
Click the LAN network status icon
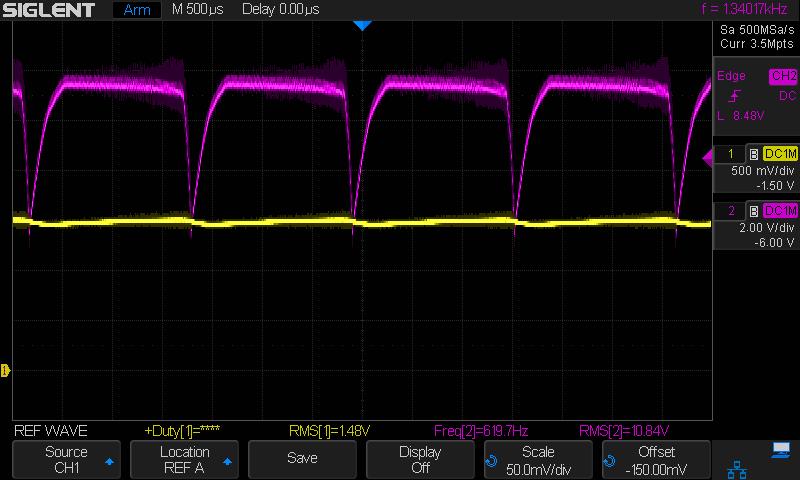pos(737,469)
